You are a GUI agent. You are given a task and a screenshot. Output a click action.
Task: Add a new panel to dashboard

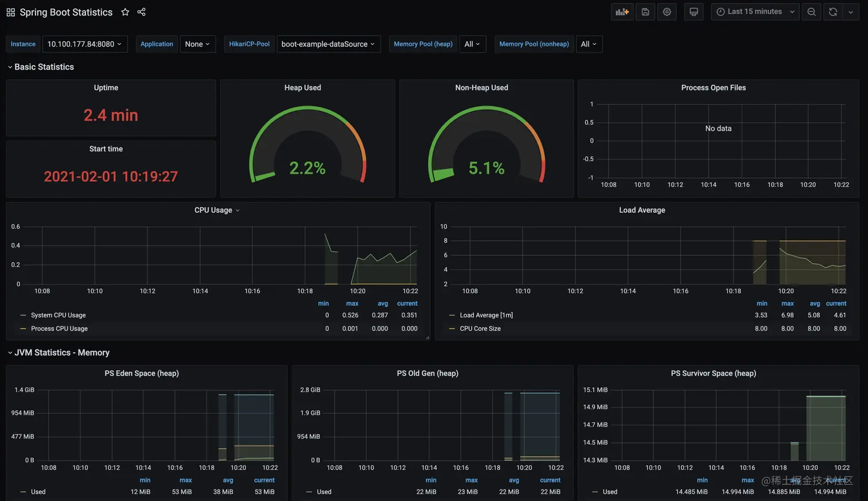click(x=622, y=12)
